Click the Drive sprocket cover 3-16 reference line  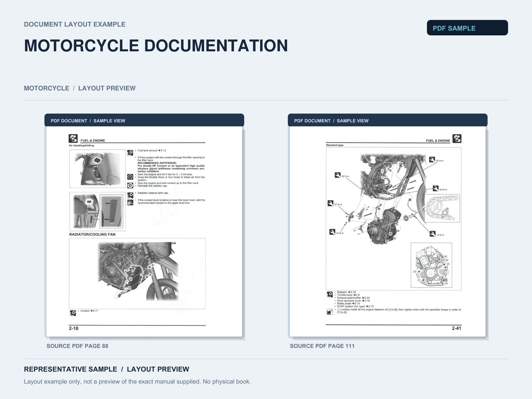pyautogui.click(x=353, y=301)
